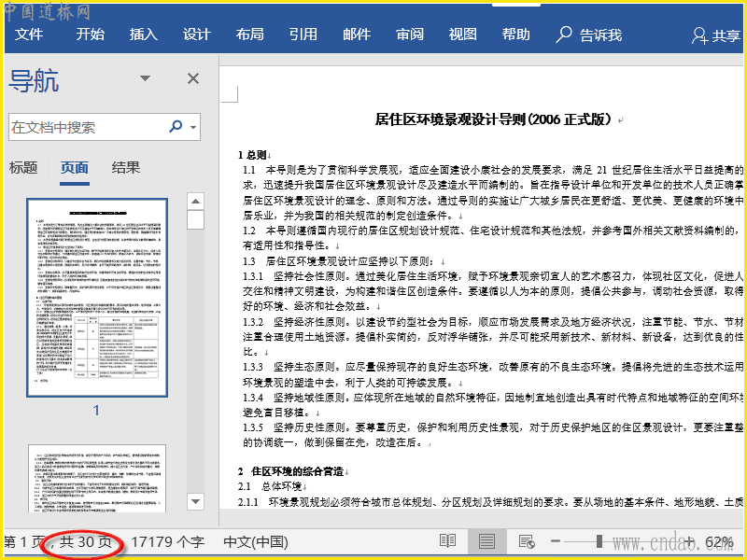Click the 中文(中国) language indicator

pos(256,542)
